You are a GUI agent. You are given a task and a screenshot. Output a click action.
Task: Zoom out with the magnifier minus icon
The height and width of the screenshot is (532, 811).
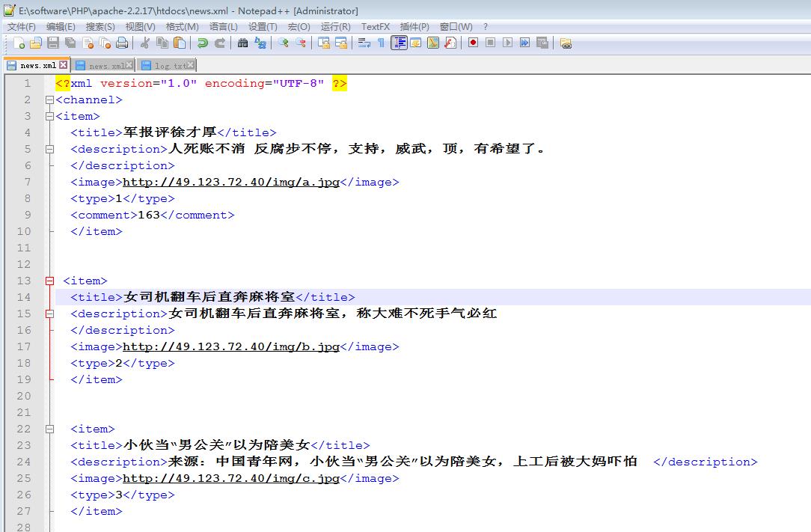[301, 43]
